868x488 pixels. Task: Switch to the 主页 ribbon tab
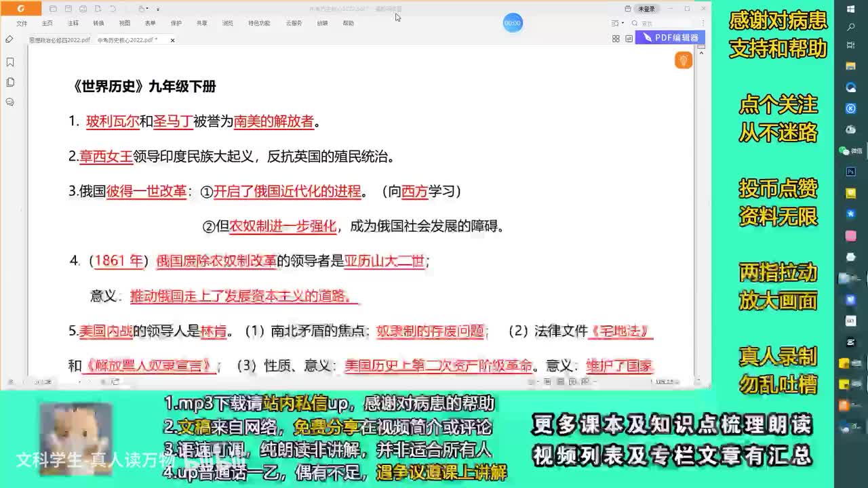click(x=47, y=23)
